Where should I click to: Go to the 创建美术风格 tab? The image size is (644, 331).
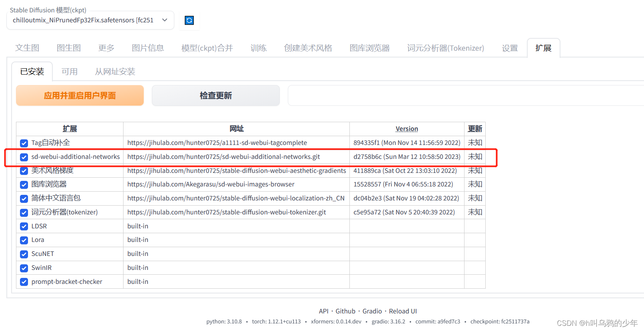tap(308, 48)
